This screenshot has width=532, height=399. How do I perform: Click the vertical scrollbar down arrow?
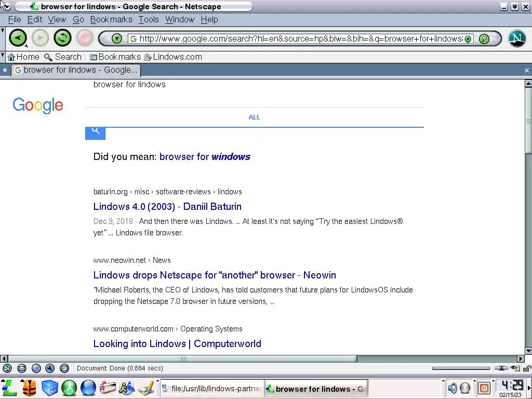(528, 351)
